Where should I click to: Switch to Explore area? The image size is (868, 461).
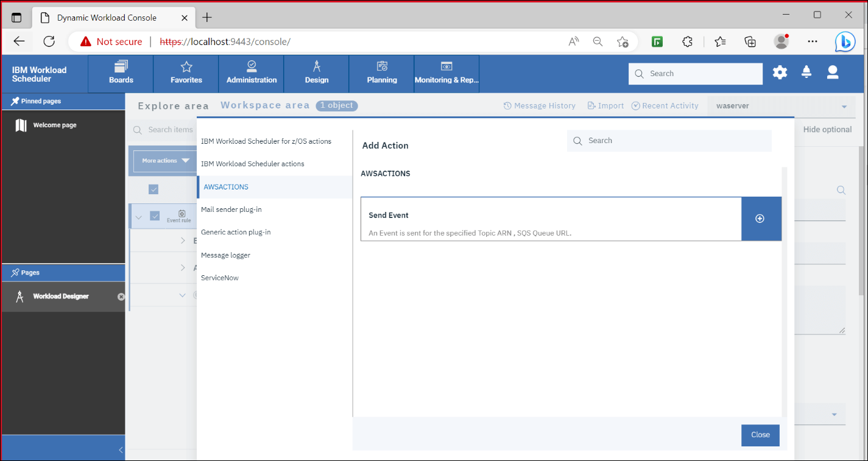coord(173,106)
